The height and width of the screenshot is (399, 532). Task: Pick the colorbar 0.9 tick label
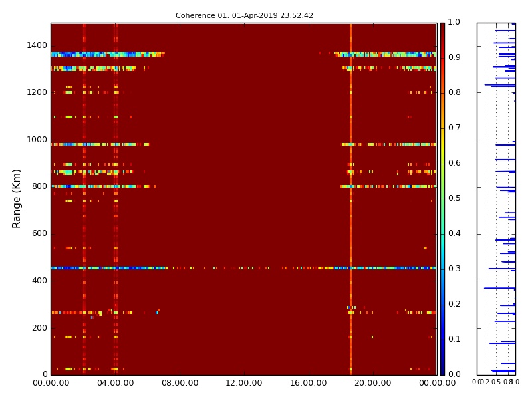[454, 57]
